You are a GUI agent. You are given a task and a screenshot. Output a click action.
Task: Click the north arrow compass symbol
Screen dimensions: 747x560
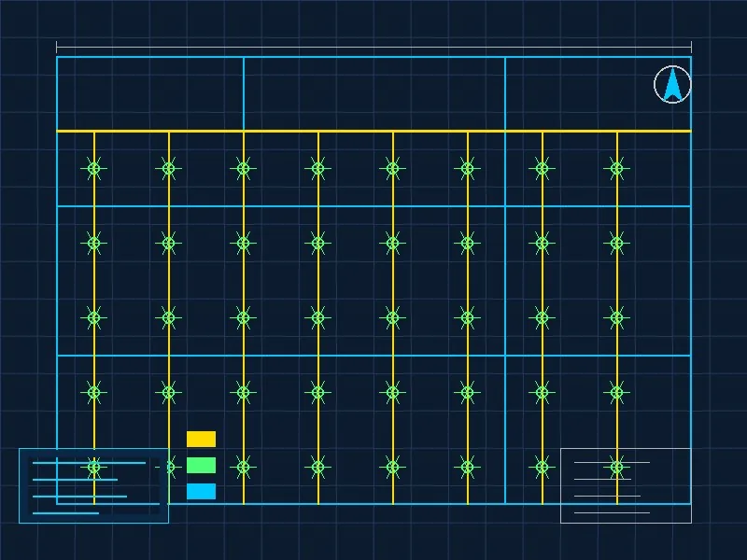click(x=672, y=84)
